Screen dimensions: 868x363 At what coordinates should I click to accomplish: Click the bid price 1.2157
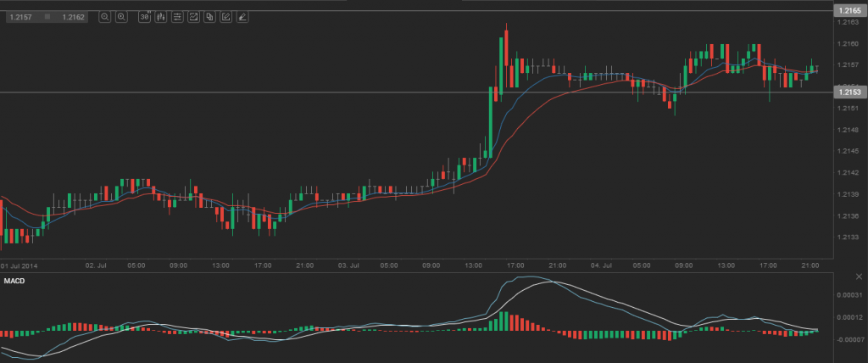tap(20, 17)
